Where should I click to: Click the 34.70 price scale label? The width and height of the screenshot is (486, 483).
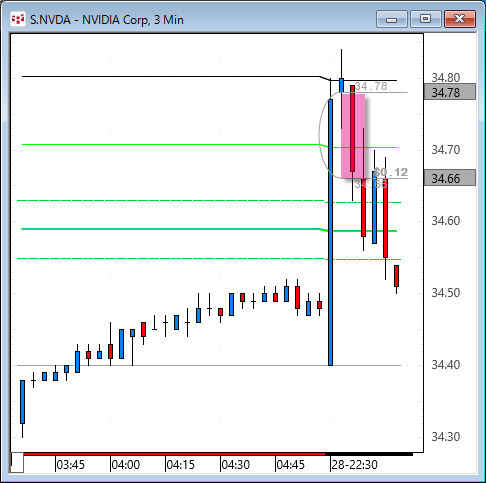point(446,150)
